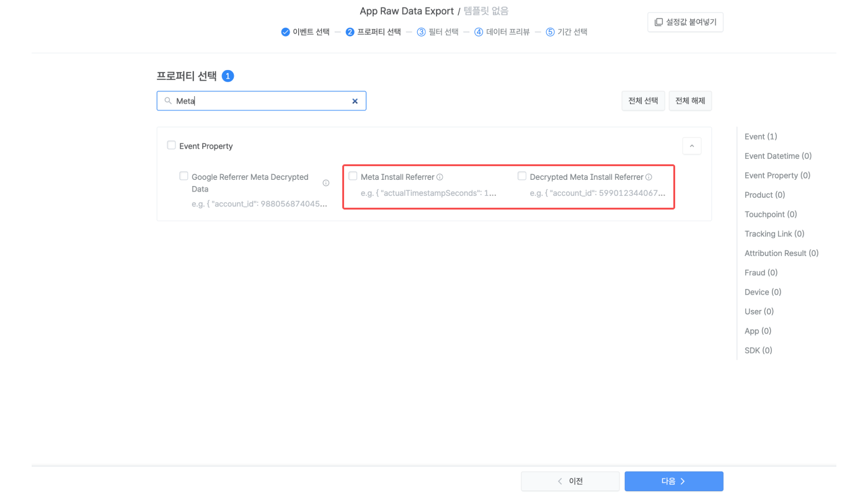Go back with the 이전 button

(570, 481)
